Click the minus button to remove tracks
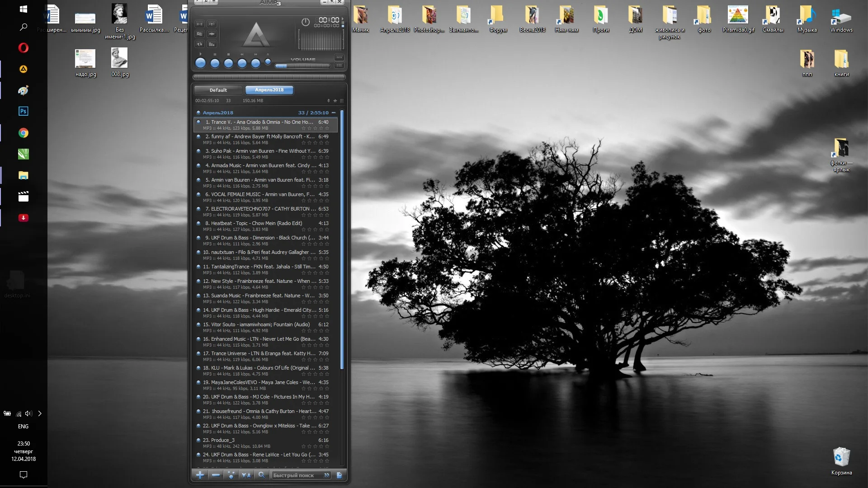Viewport: 868px width, 488px height. pos(216,475)
